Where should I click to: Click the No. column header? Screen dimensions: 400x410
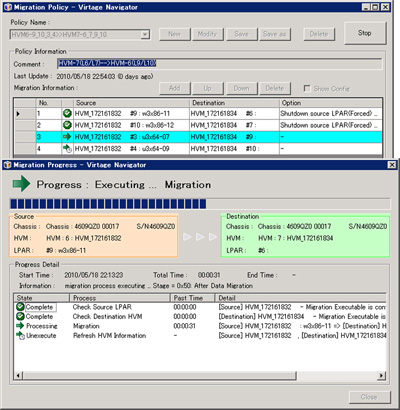point(49,103)
